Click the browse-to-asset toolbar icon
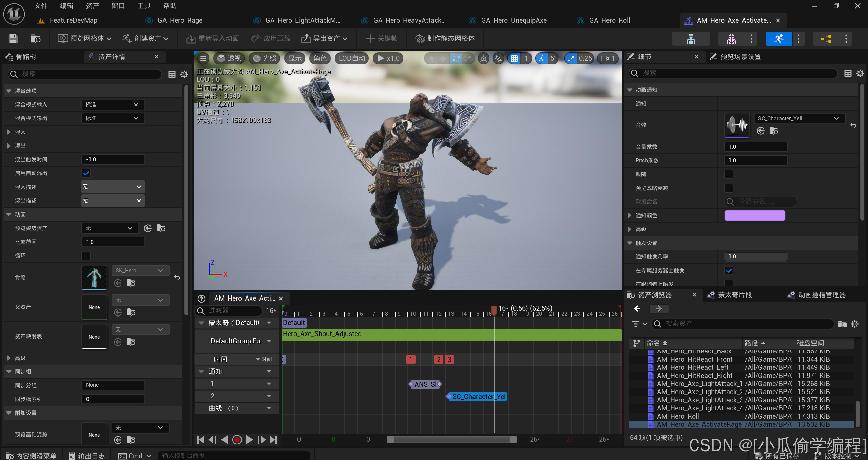Image resolution: width=868 pixels, height=460 pixels. pos(35,39)
